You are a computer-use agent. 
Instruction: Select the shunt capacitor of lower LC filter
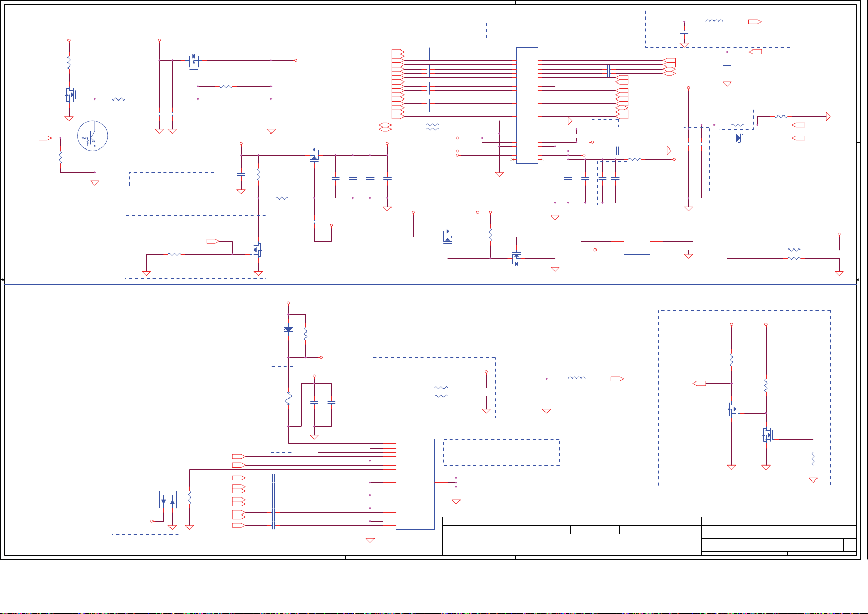pyautogui.click(x=547, y=393)
